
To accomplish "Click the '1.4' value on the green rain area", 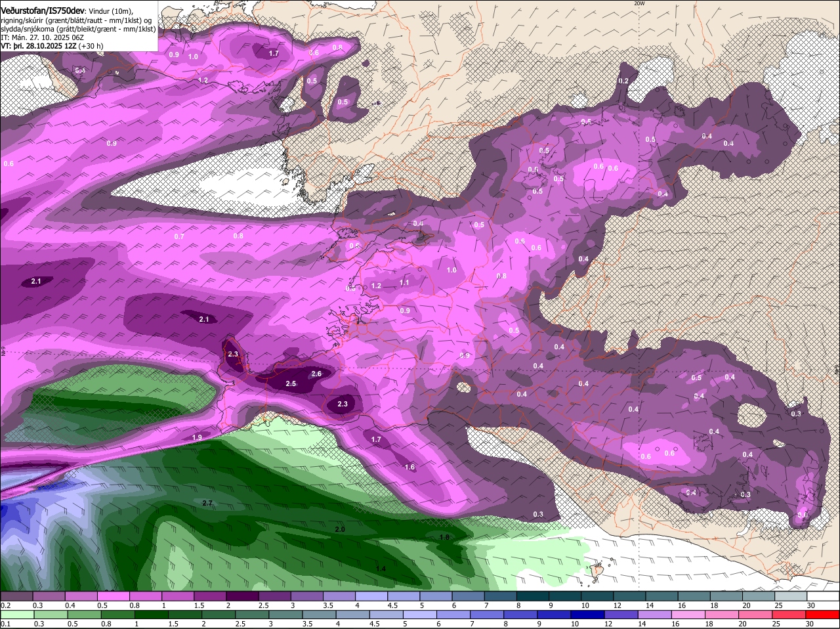I will point(381,569).
